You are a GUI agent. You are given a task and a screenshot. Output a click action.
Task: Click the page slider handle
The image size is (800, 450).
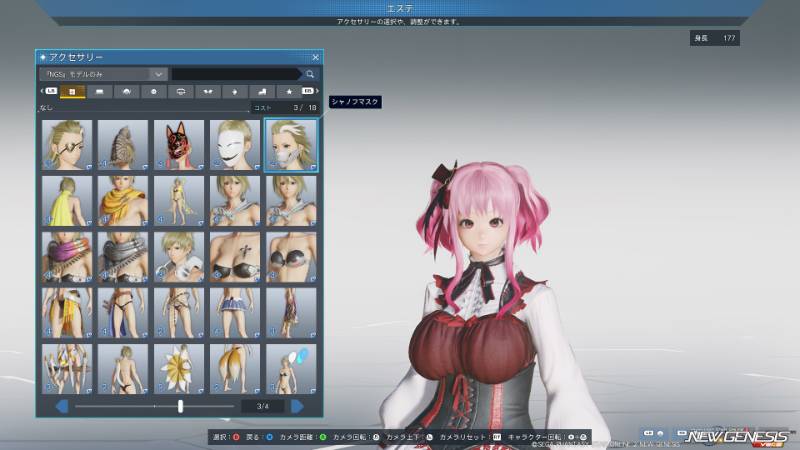[180, 406]
